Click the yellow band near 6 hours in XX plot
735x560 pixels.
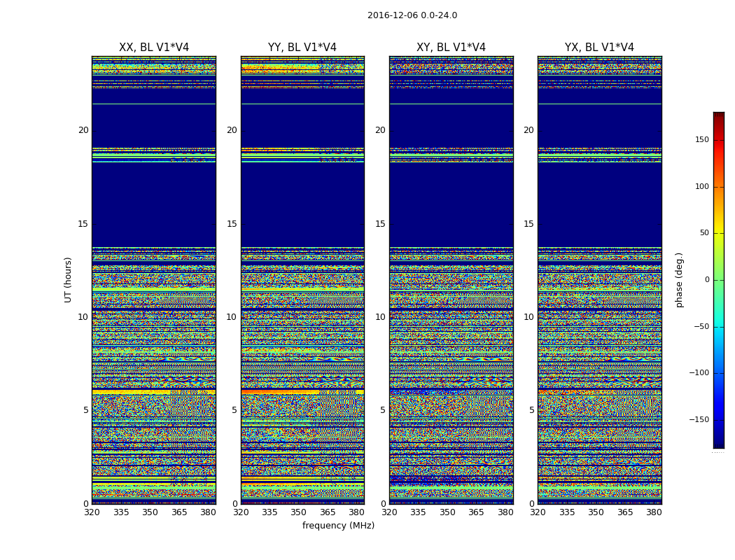pyautogui.click(x=132, y=392)
